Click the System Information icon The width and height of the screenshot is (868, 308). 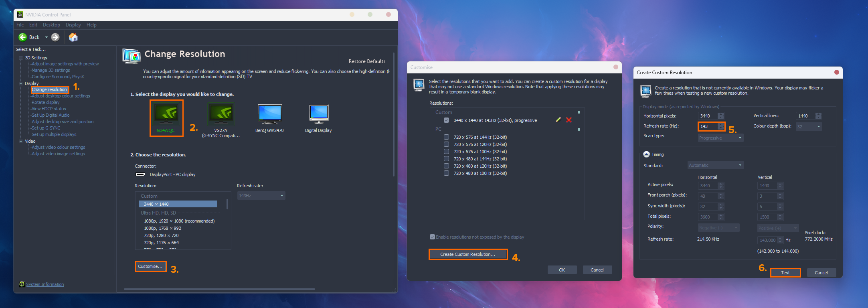tap(22, 284)
